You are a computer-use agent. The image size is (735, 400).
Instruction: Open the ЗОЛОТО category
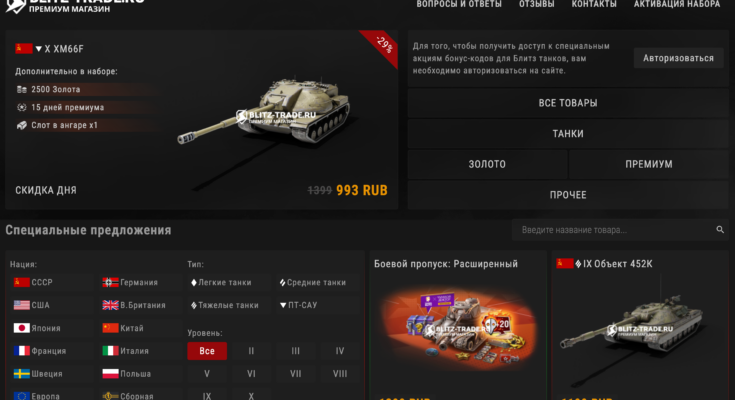[487, 164]
